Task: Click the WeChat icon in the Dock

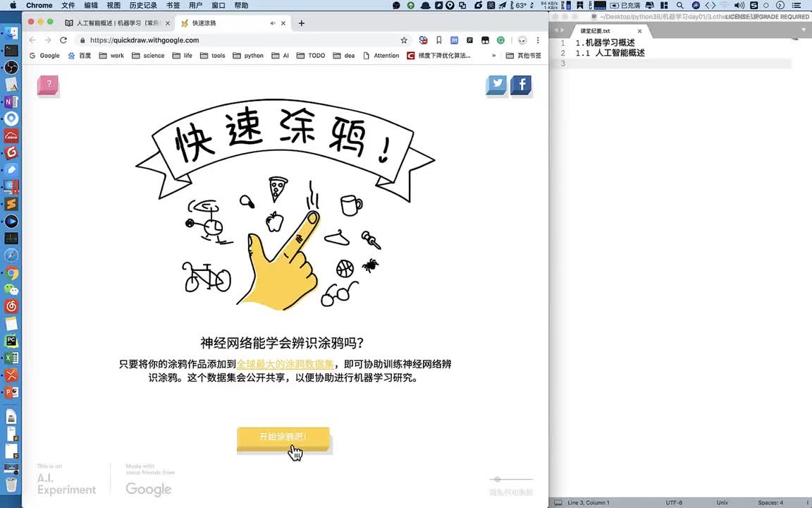Action: pyautogui.click(x=11, y=289)
